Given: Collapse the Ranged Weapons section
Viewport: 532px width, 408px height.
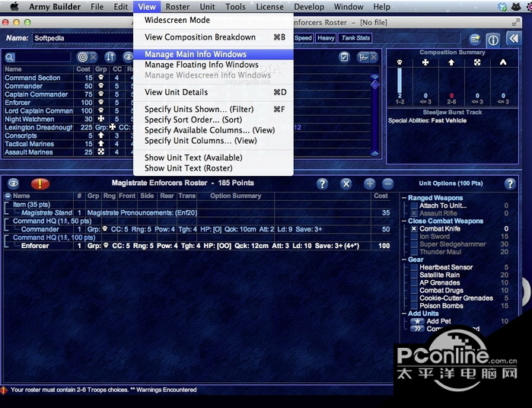Looking at the screenshot, I should 404,198.
